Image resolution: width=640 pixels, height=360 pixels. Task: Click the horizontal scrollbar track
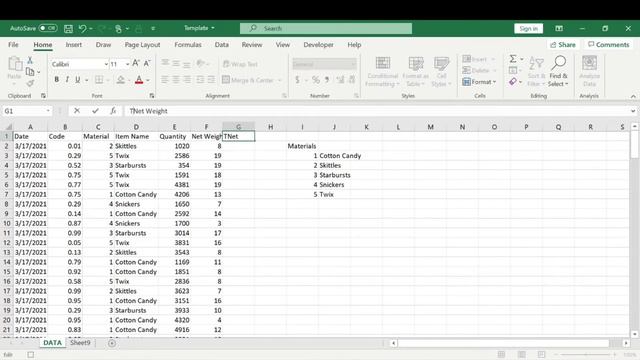click(504, 343)
